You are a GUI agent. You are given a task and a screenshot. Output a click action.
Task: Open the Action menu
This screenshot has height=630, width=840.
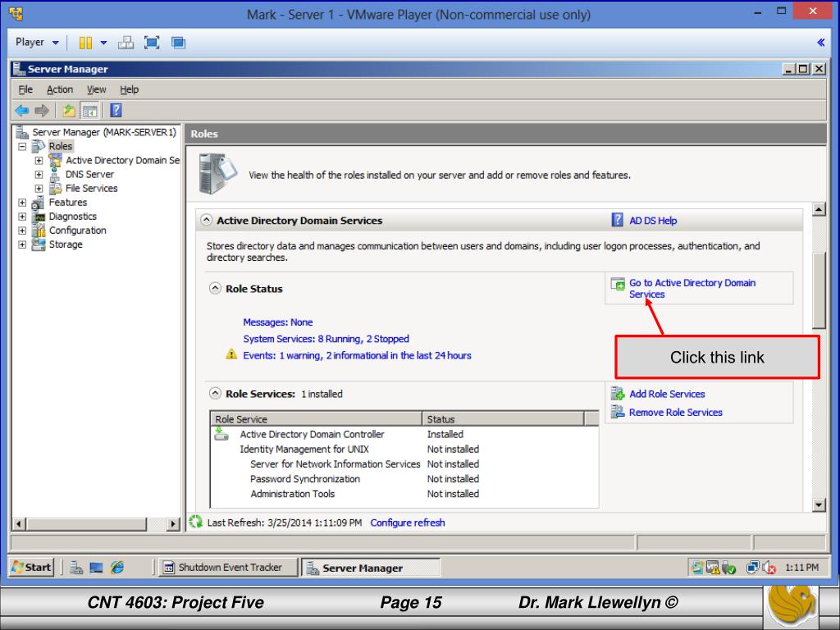pos(60,89)
